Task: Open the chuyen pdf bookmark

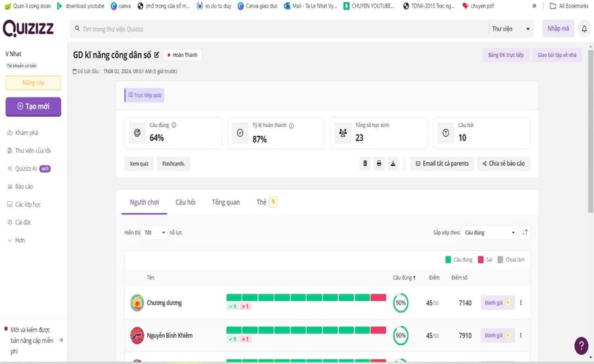Action: [x=478, y=6]
